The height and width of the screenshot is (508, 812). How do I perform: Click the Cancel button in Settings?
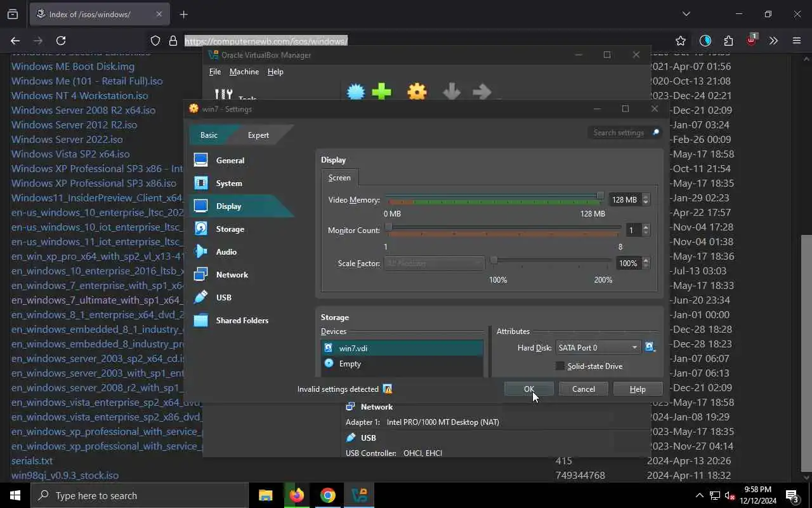tap(584, 389)
